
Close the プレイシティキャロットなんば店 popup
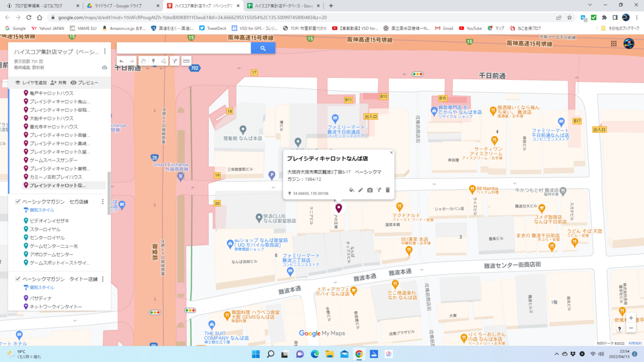click(391, 153)
